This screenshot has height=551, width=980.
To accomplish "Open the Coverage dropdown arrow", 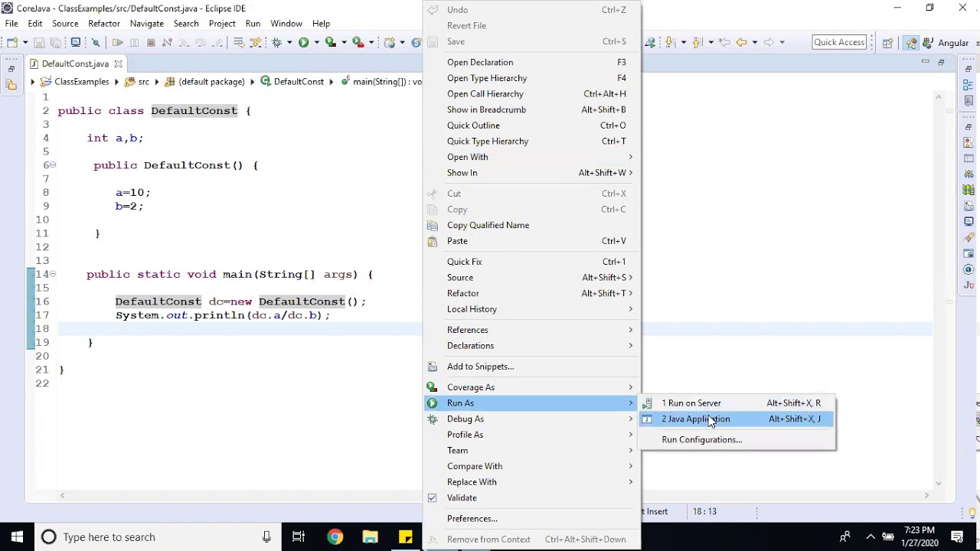I will [344, 42].
